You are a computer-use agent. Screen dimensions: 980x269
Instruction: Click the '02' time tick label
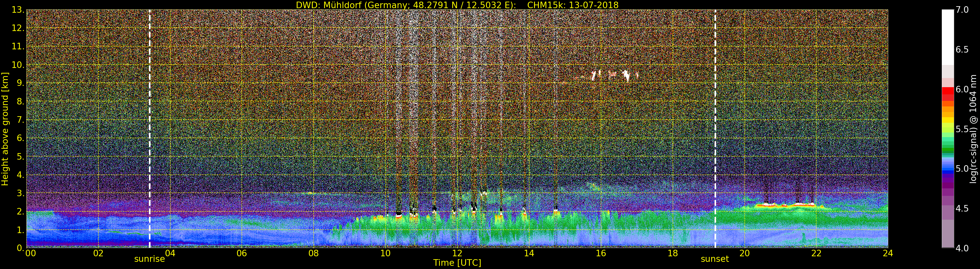point(98,253)
